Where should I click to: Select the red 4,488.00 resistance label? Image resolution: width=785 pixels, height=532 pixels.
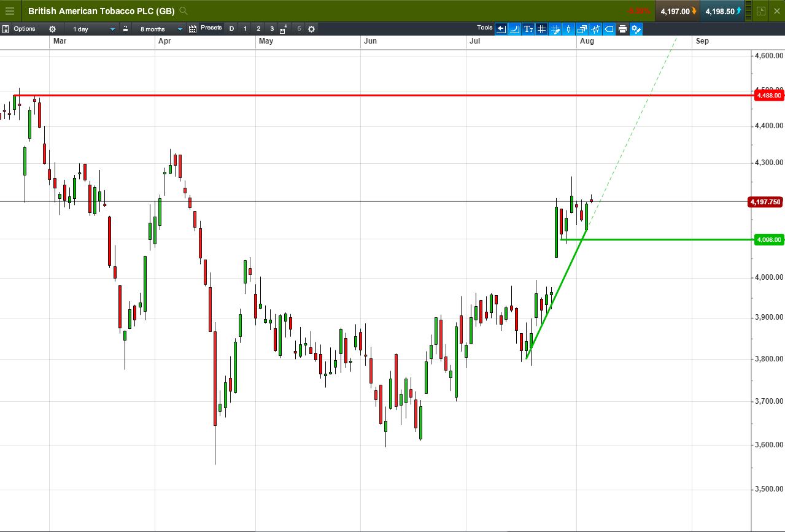[768, 95]
